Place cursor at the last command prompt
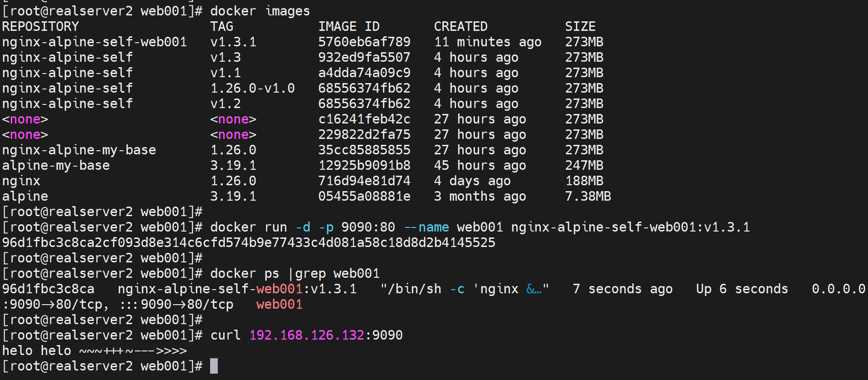The width and height of the screenshot is (868, 380). [214, 366]
